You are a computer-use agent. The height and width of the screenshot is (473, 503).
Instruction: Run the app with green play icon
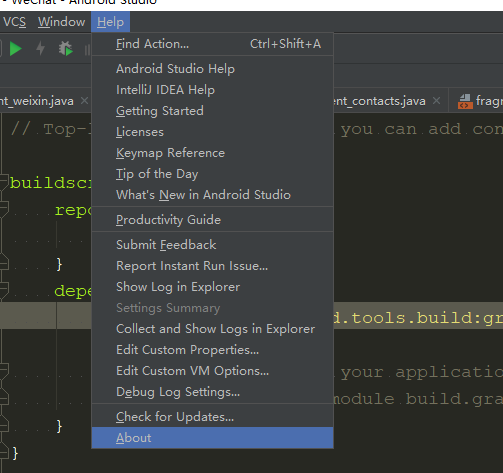[15, 49]
